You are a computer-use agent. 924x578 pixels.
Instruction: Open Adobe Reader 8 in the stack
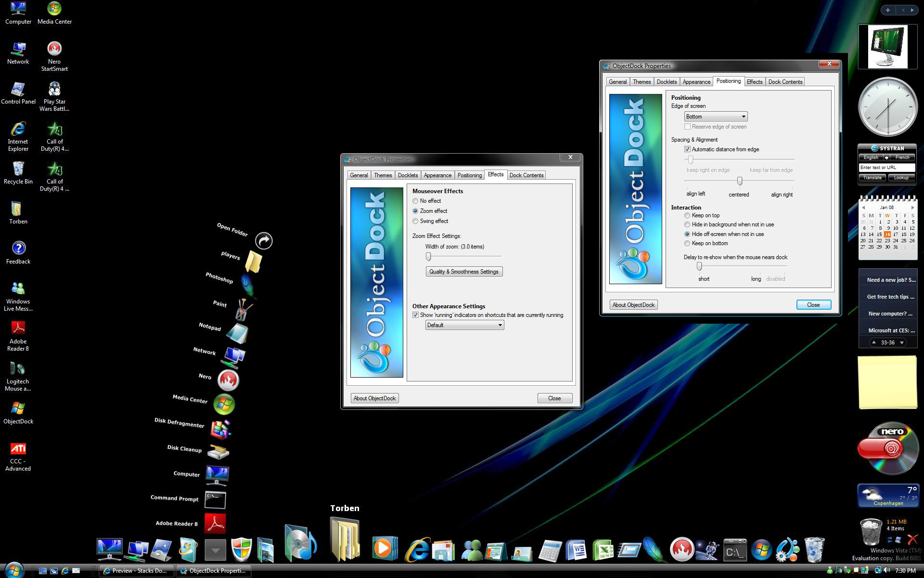tap(215, 523)
